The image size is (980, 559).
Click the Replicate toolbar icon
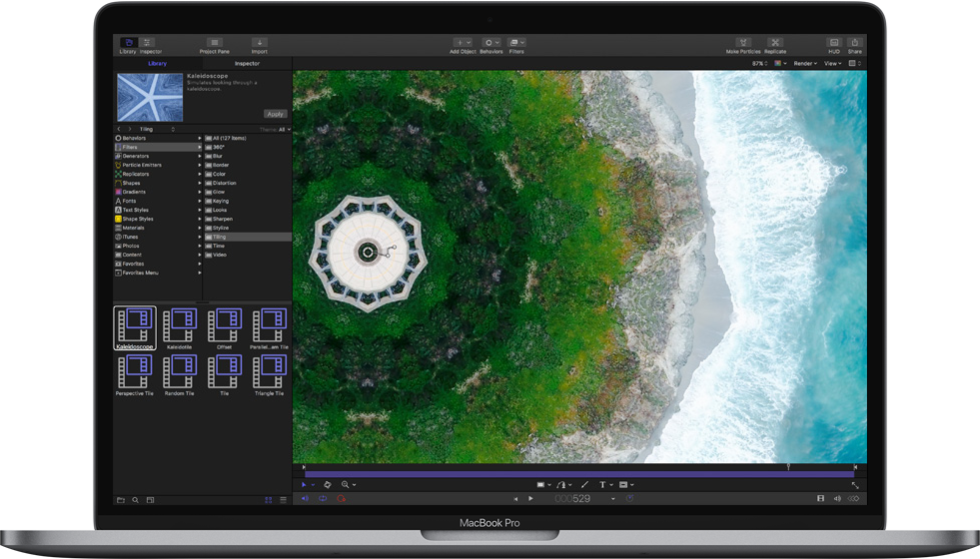click(x=775, y=44)
